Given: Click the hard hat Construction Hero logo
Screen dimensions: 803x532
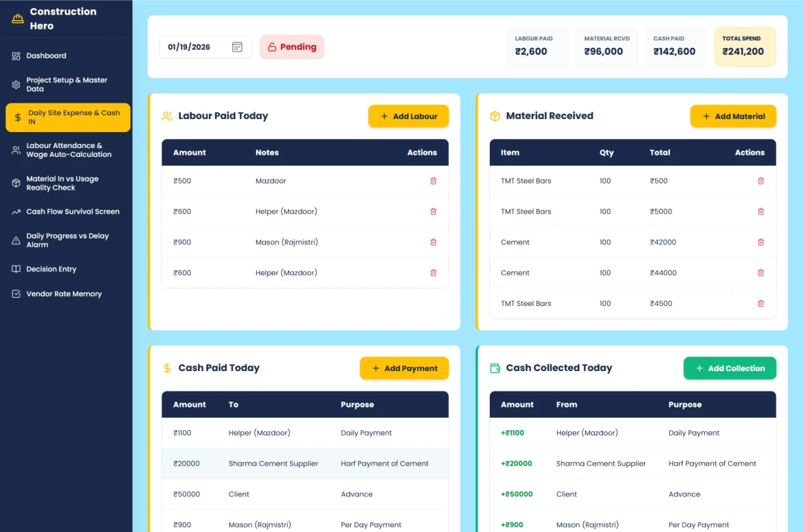Looking at the screenshot, I should click(18, 18).
